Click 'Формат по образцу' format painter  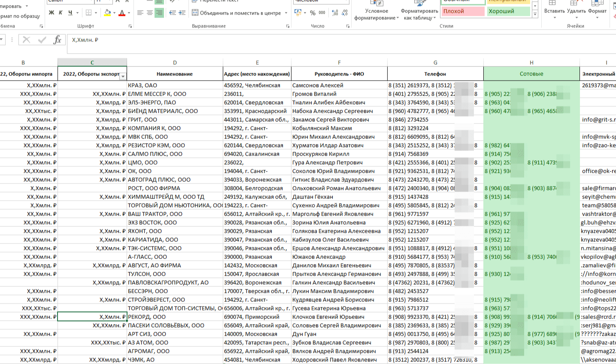20,16
